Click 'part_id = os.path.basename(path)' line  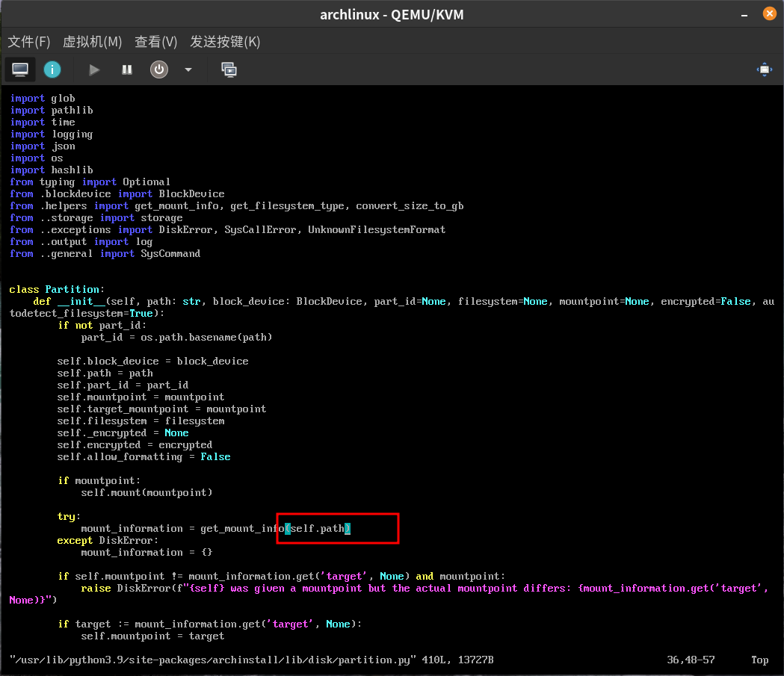(x=177, y=338)
